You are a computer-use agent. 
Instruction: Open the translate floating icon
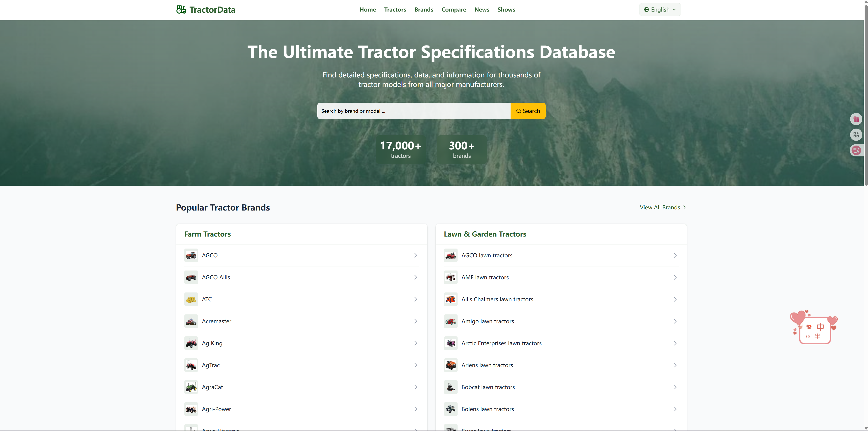click(857, 151)
